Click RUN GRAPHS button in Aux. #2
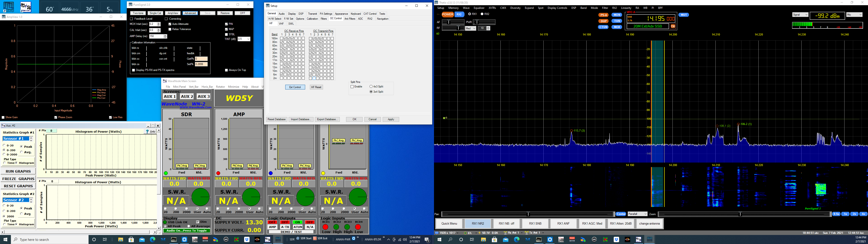This screenshot has height=244, width=868. 18,171
